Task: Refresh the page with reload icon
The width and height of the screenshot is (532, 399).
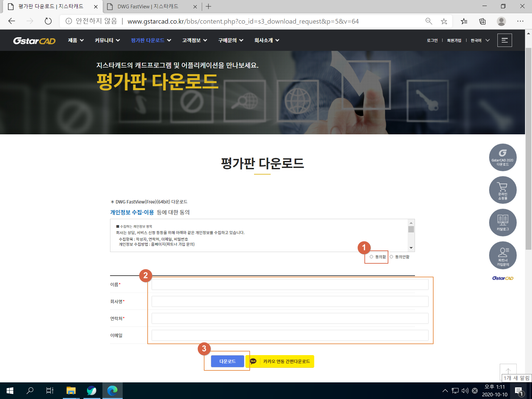Action: pyautogui.click(x=48, y=21)
